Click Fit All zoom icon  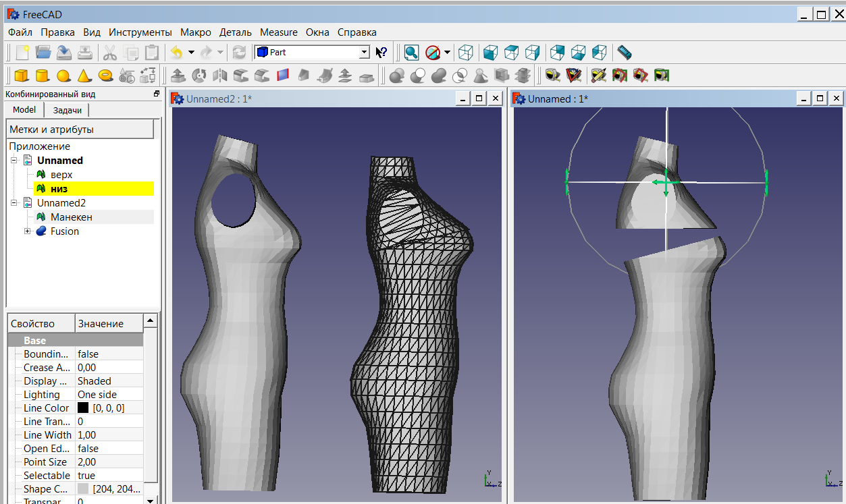tap(411, 52)
